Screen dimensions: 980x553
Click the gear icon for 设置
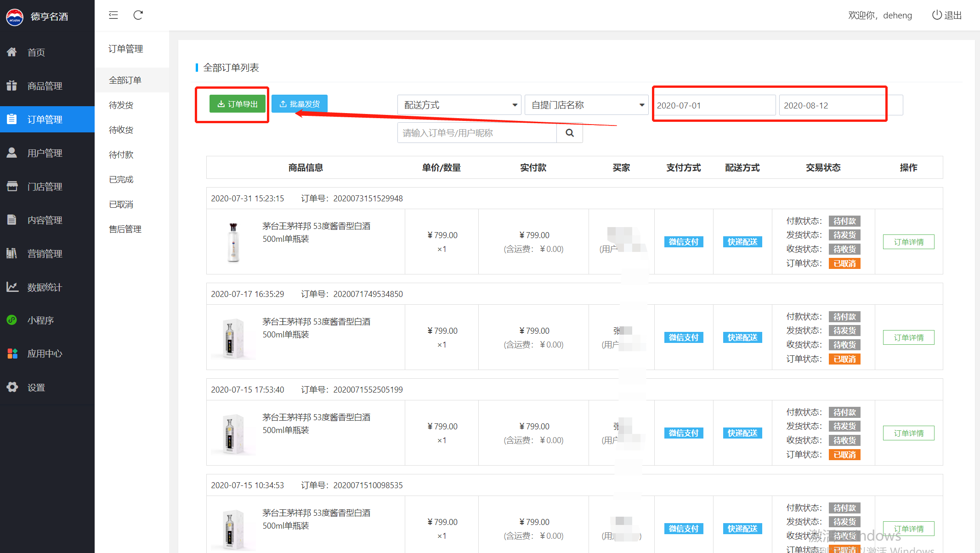coord(12,387)
